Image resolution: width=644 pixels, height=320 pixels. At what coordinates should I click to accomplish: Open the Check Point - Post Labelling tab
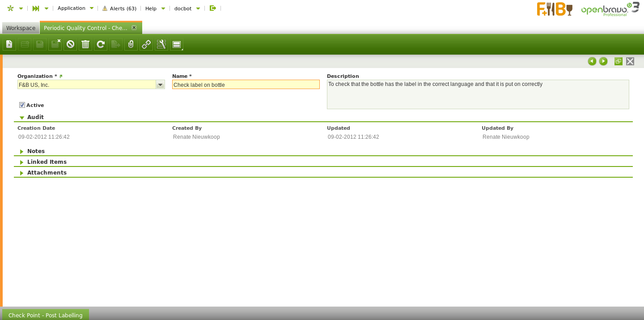(46, 315)
